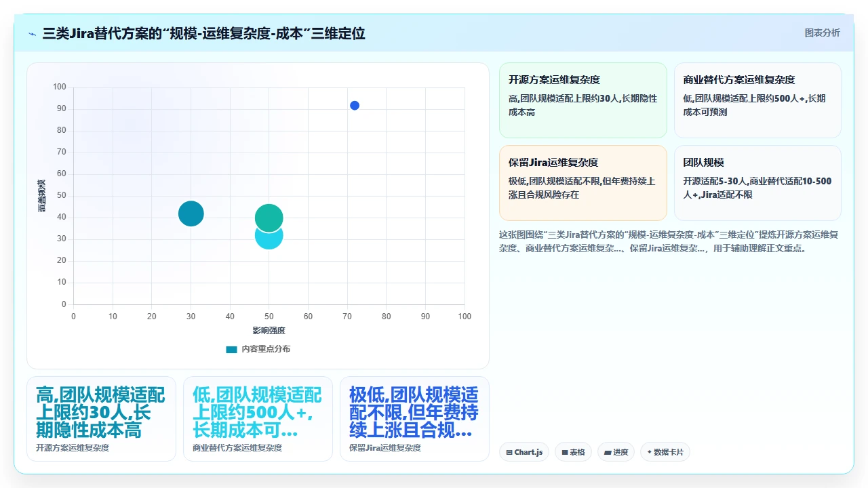Screen dimensions: 868x488
Task: Click the lightning icon beside the title
Action: tap(32, 33)
